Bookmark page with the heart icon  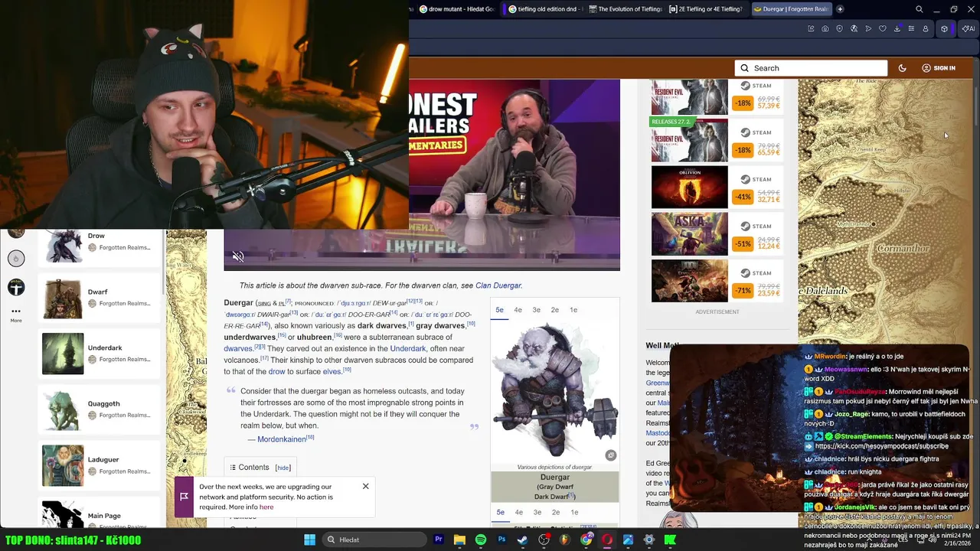pos(882,29)
